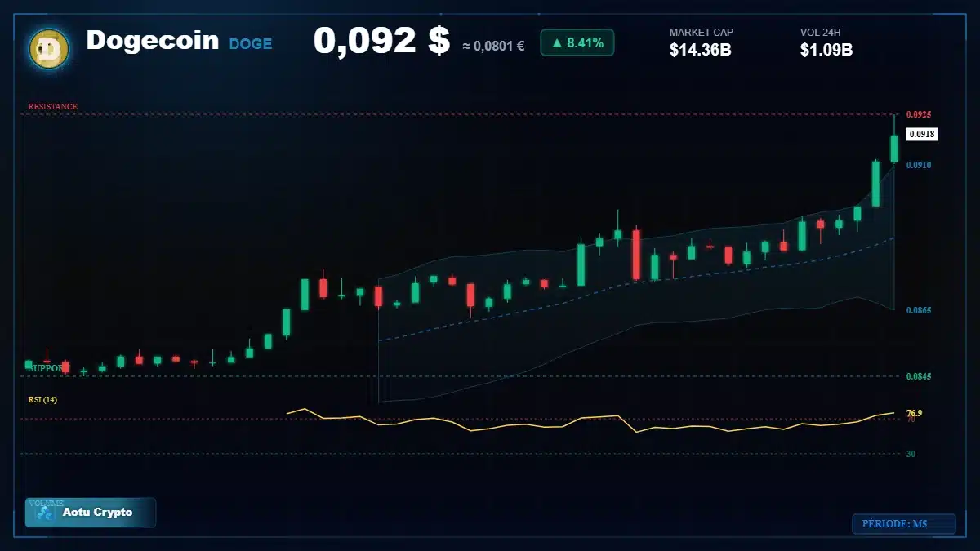
Task: Click the 8.41% change badge
Action: coord(577,43)
